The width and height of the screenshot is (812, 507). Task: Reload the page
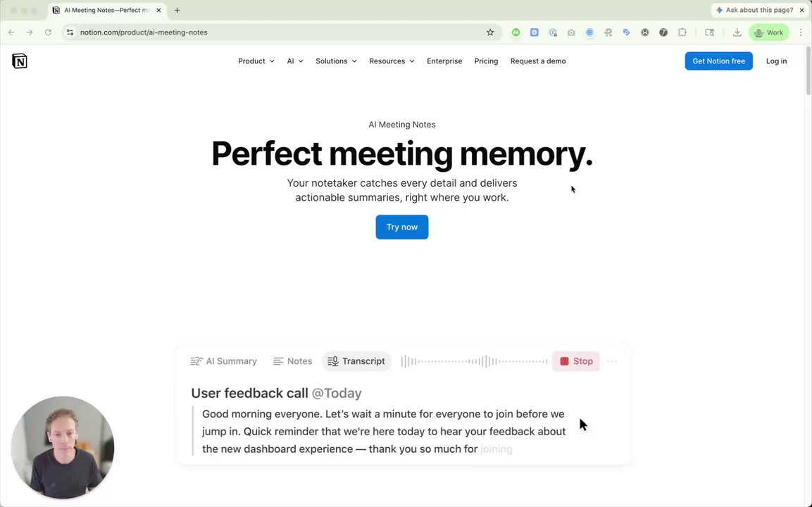click(x=48, y=32)
